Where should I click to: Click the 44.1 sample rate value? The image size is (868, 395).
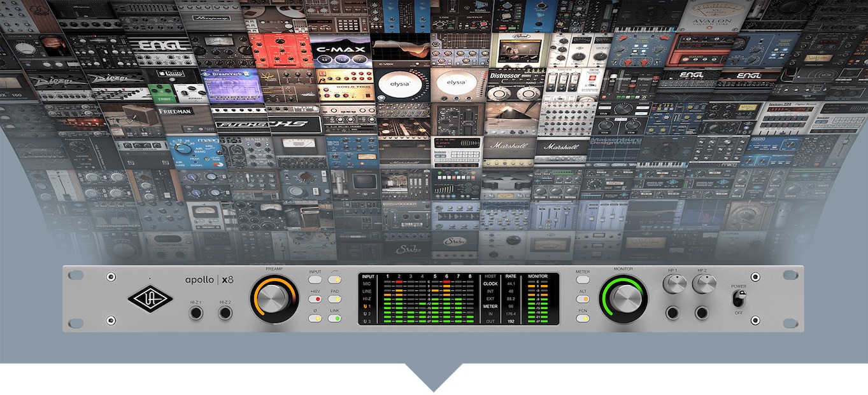(511, 284)
